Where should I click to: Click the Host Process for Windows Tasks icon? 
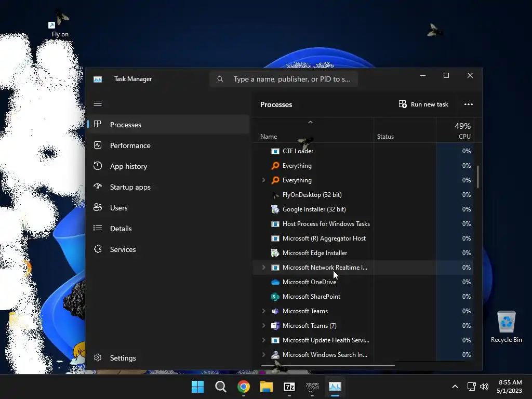coord(275,224)
